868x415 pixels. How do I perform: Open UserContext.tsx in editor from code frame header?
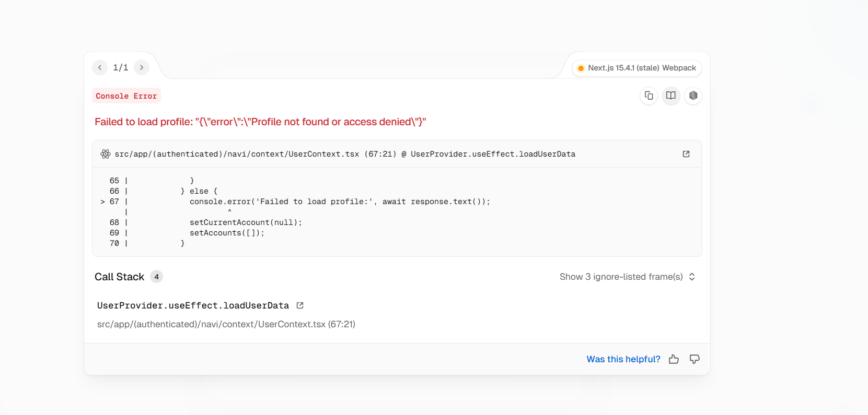686,154
